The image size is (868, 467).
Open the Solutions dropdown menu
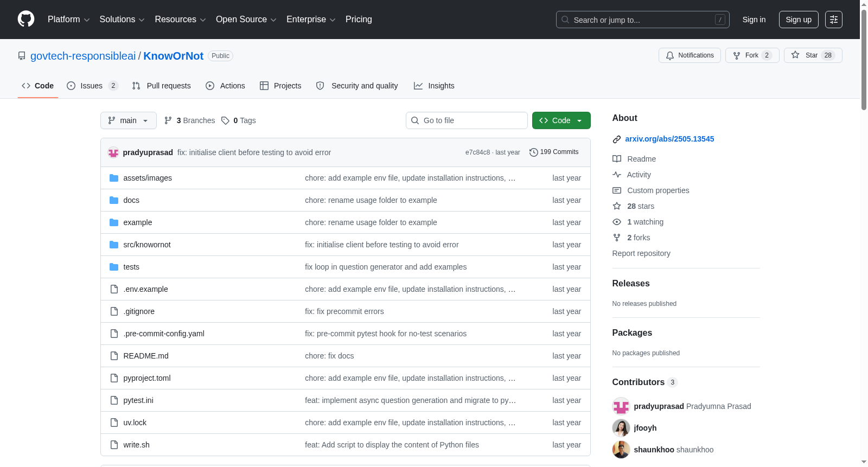pyautogui.click(x=122, y=20)
